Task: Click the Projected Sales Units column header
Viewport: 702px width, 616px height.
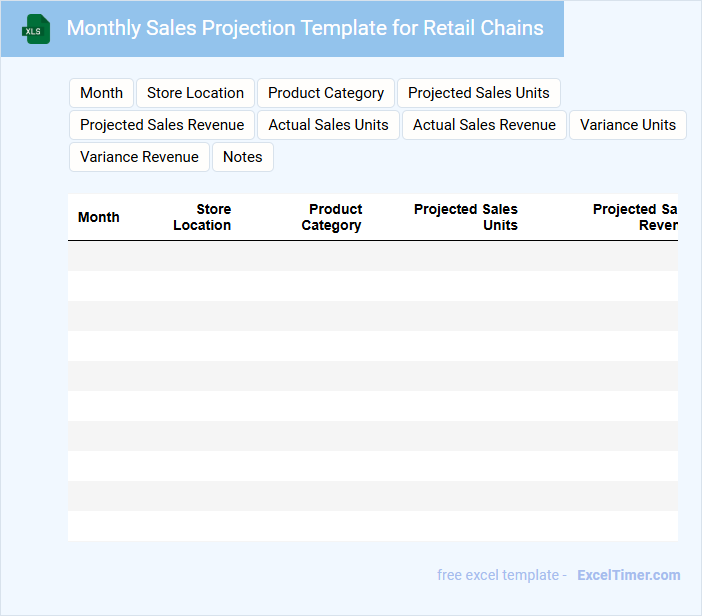Action: tap(466, 217)
